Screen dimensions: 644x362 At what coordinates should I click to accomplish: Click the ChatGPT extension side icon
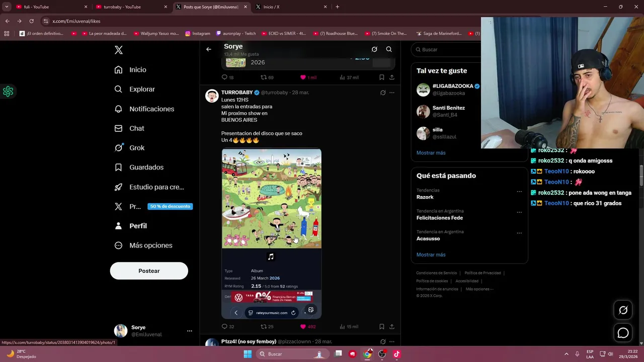coord(8,92)
